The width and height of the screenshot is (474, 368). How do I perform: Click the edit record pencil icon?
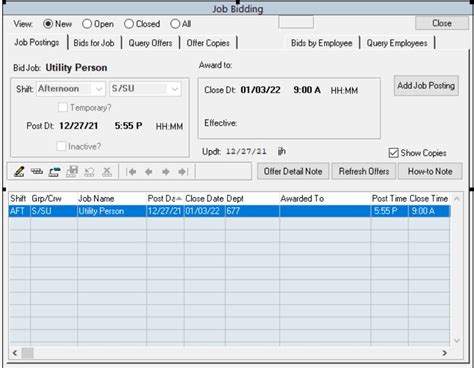(19, 171)
